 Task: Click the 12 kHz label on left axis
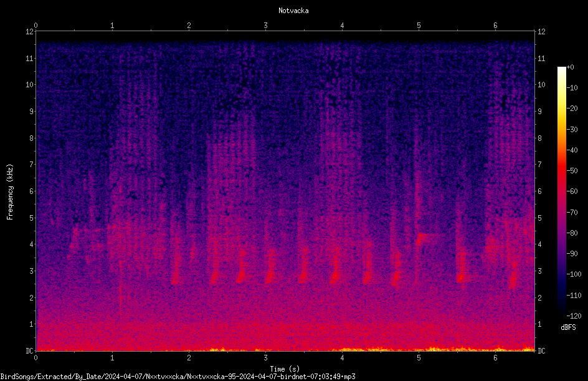(30, 32)
